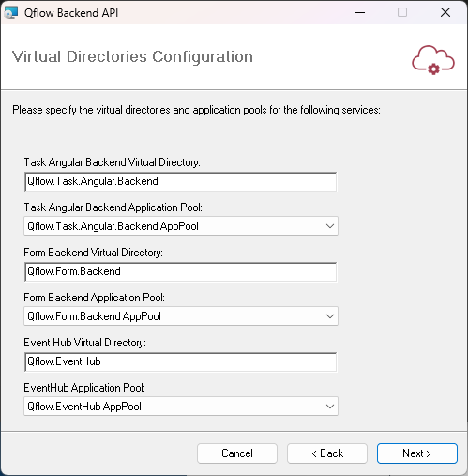
Task: Click the installer icon in the title bar
Action: [11, 13]
